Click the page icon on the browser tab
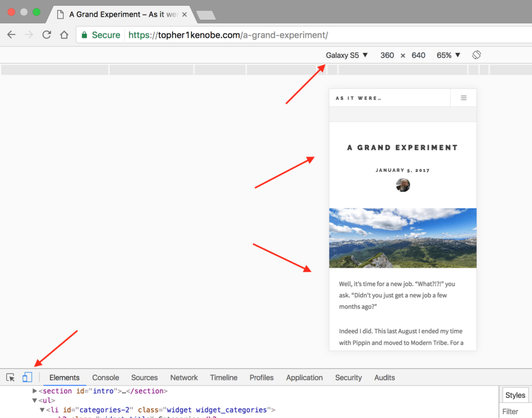Viewport: 532px width, 418px height. (60, 15)
